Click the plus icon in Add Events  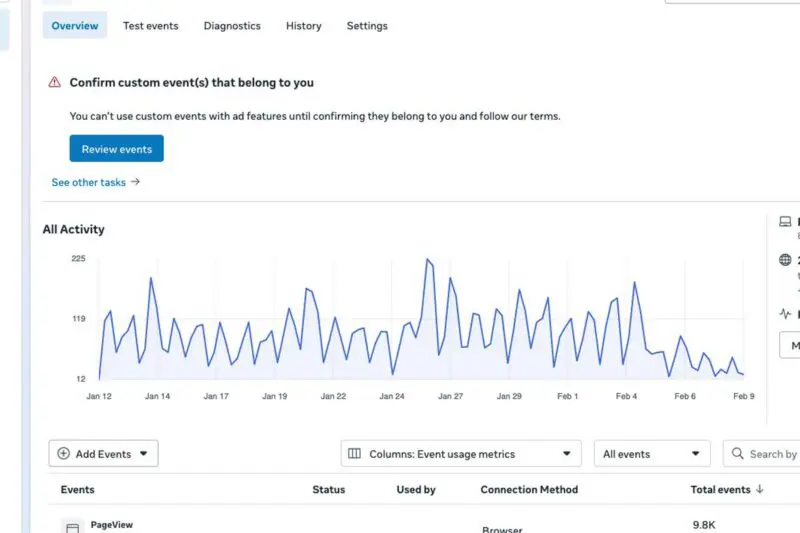point(63,453)
